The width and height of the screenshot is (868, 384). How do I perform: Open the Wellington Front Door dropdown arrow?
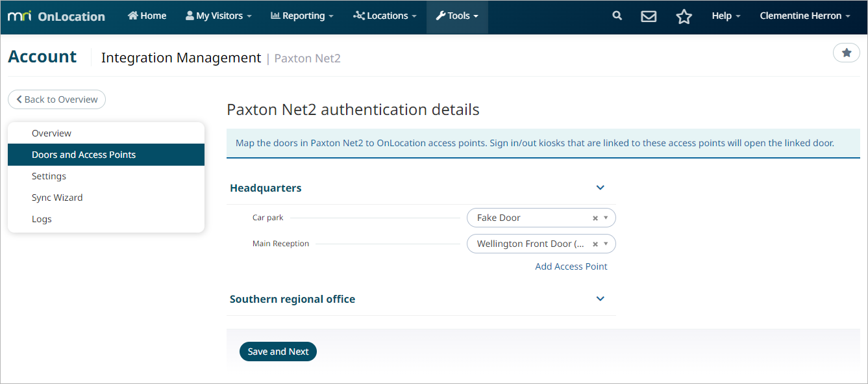[x=606, y=244]
